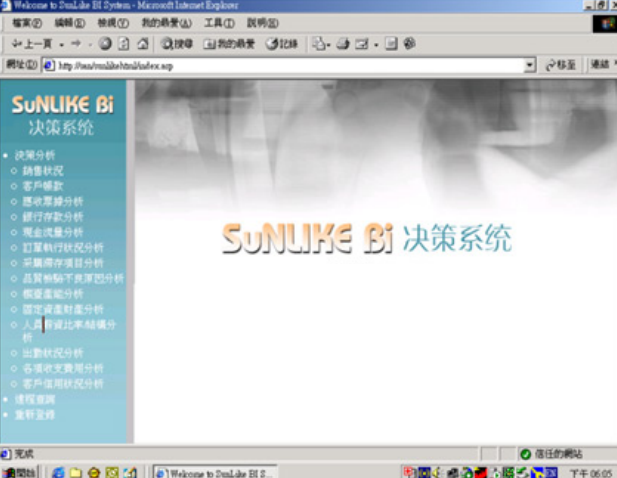Click the fourth Quick Launch icon
The height and width of the screenshot is (478, 617).
(112, 472)
